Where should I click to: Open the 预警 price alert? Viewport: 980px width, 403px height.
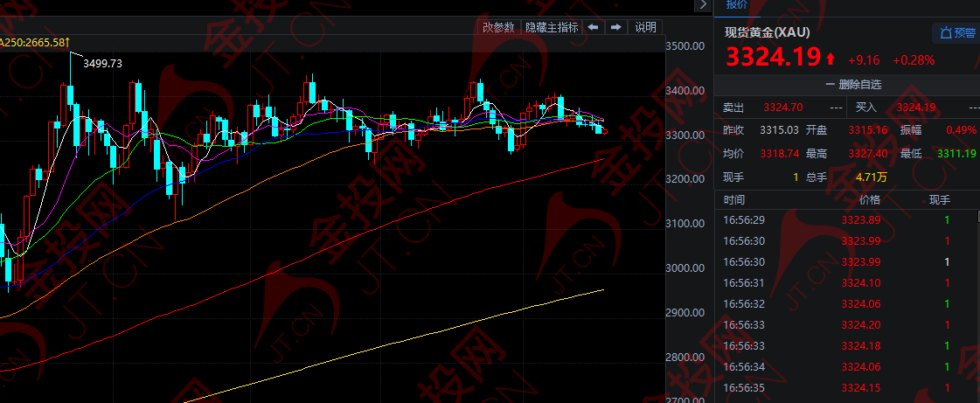pyautogui.click(x=956, y=33)
